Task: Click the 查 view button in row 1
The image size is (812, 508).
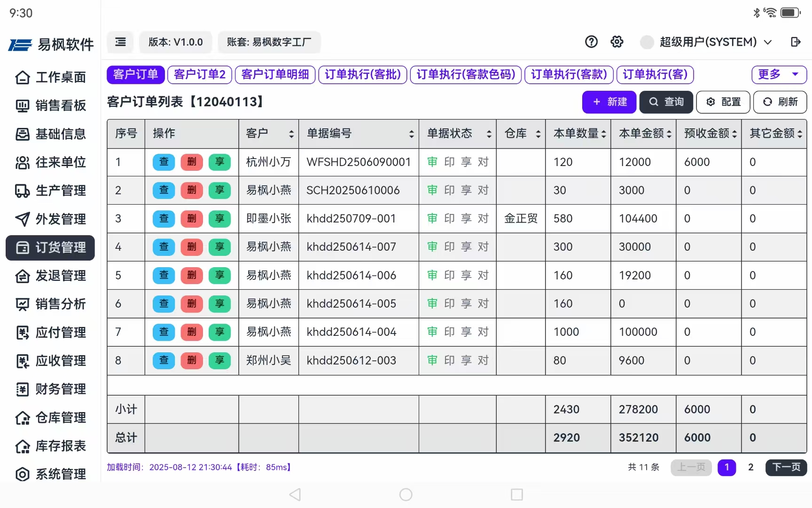Action: click(x=164, y=162)
